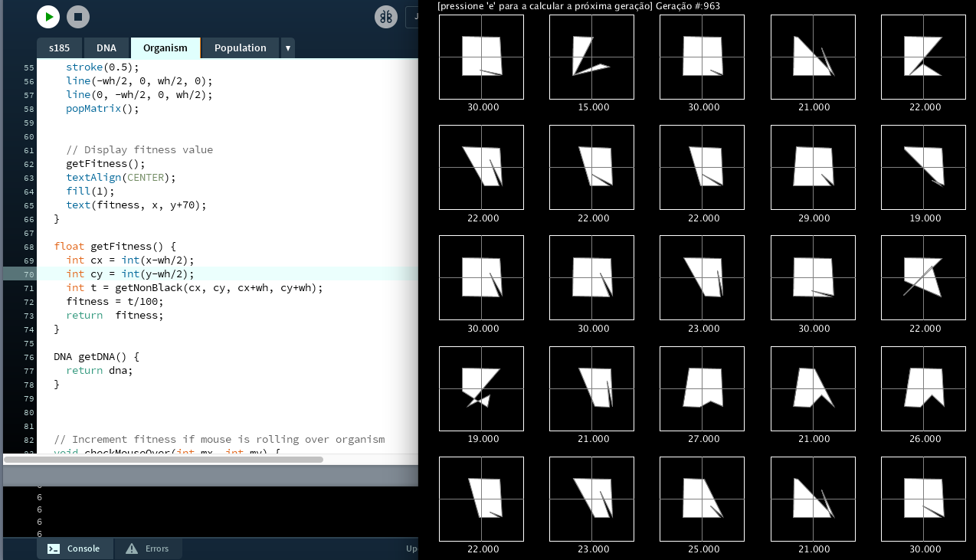Open the mode selector dropdown beside debugger
The height and width of the screenshot is (560, 976).
(411, 17)
